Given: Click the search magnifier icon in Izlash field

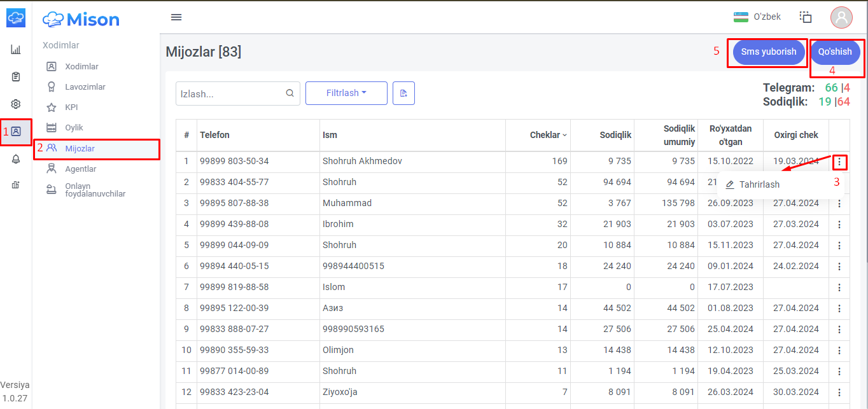Looking at the screenshot, I should coord(290,93).
